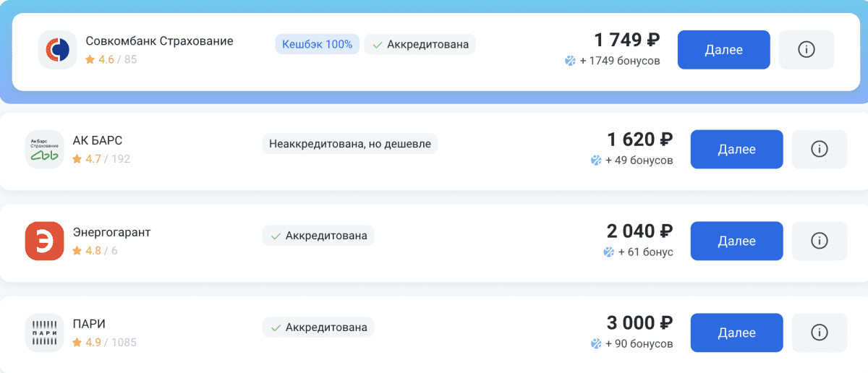Show info details for ПАРИ offer
Screen dimensions: 868x373
819,333
